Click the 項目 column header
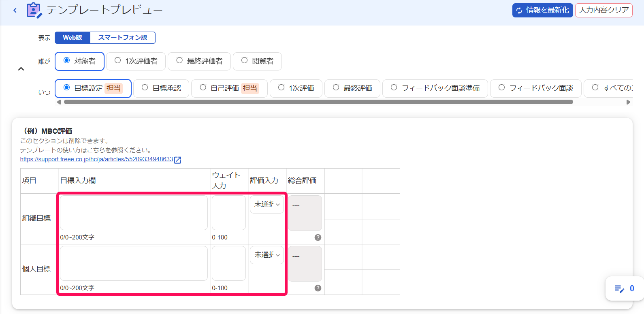Viewport: 644px width, 314px height. click(29, 181)
